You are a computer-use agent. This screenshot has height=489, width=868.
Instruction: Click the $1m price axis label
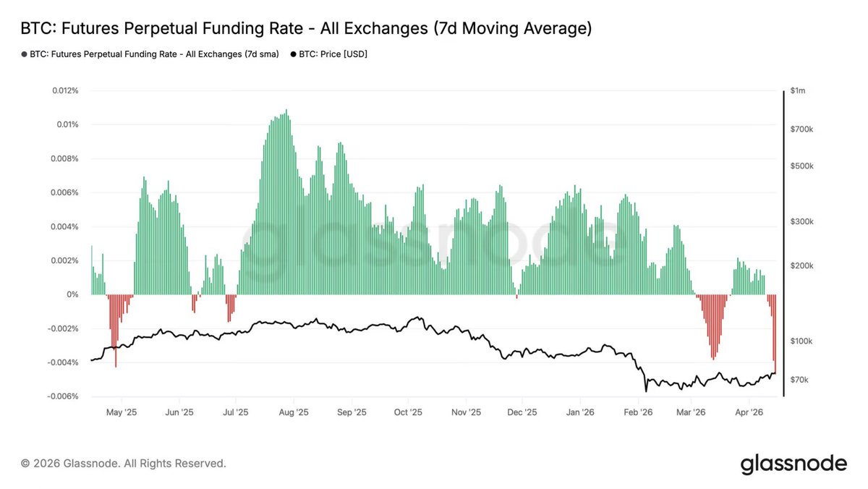click(798, 90)
